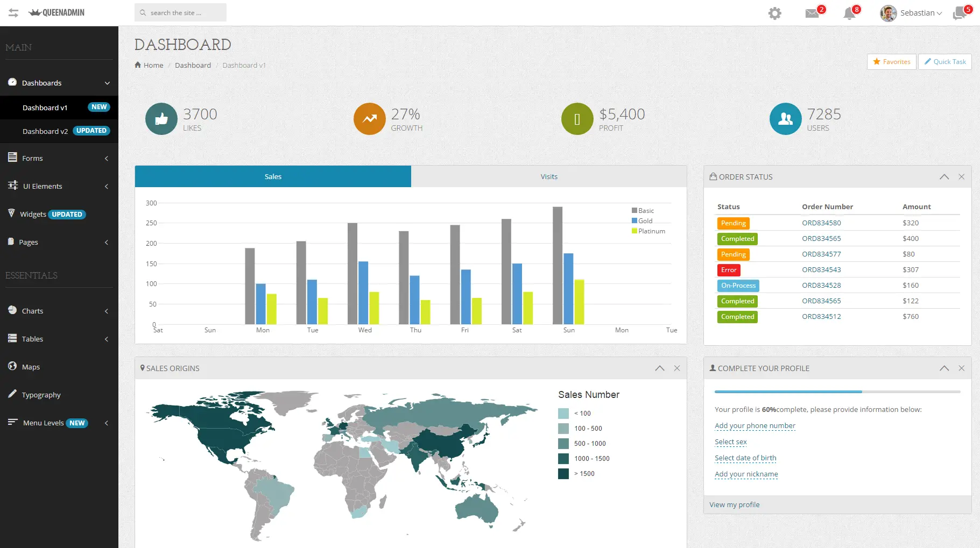Select Dashboard v2 in sidebar
Image resolution: width=980 pixels, height=548 pixels.
click(x=59, y=131)
